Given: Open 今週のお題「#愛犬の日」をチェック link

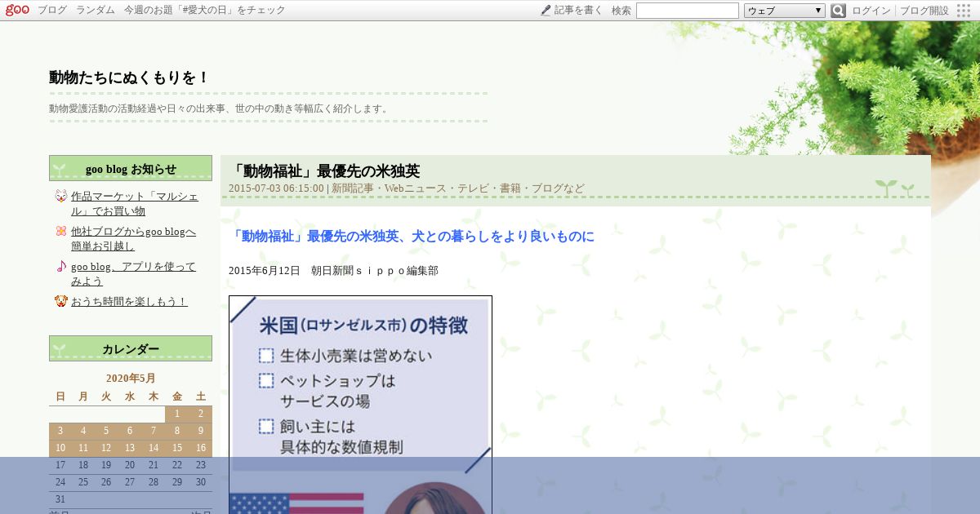Looking at the screenshot, I should [x=205, y=10].
